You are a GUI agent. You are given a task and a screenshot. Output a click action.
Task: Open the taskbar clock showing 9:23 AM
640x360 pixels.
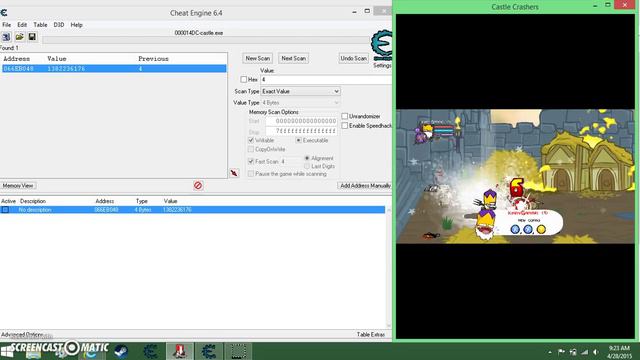pos(619,352)
